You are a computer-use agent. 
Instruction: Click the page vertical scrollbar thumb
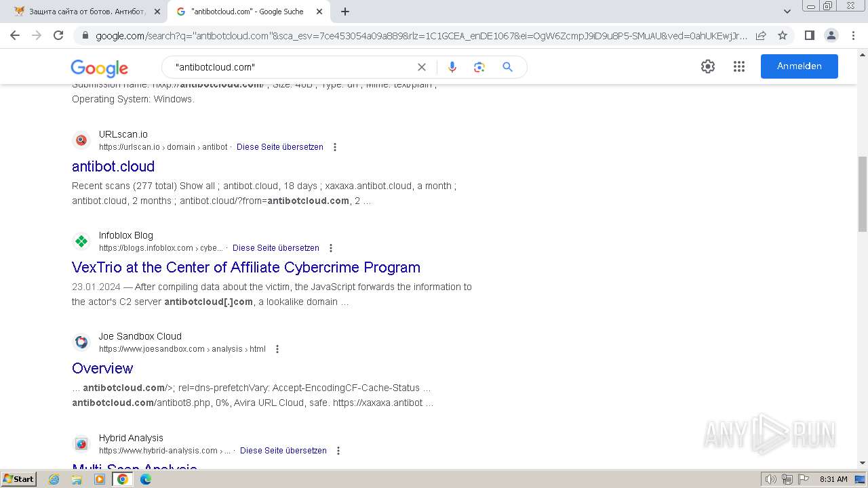(x=863, y=194)
